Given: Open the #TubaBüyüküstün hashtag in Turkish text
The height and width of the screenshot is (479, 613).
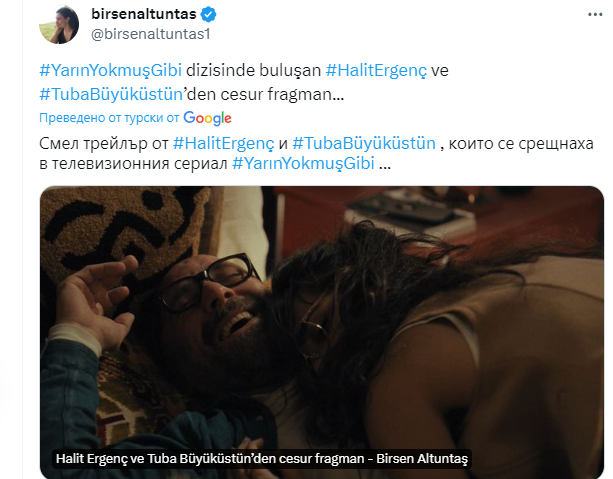Looking at the screenshot, I should [111, 94].
